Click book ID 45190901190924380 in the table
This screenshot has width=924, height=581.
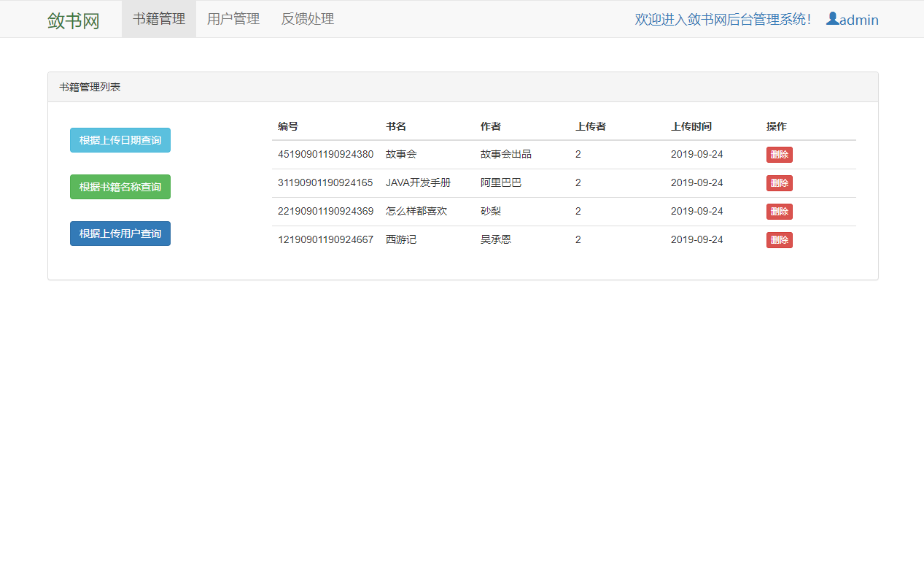[325, 154]
